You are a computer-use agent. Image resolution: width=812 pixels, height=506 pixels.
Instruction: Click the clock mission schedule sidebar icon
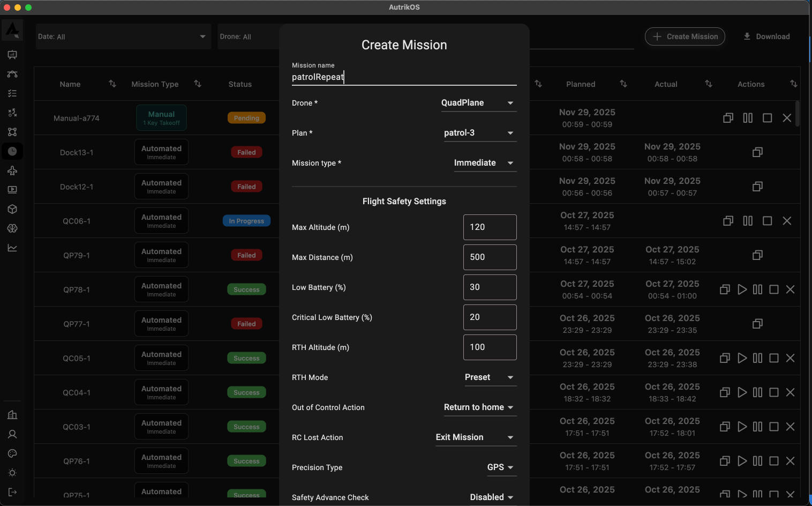12,151
